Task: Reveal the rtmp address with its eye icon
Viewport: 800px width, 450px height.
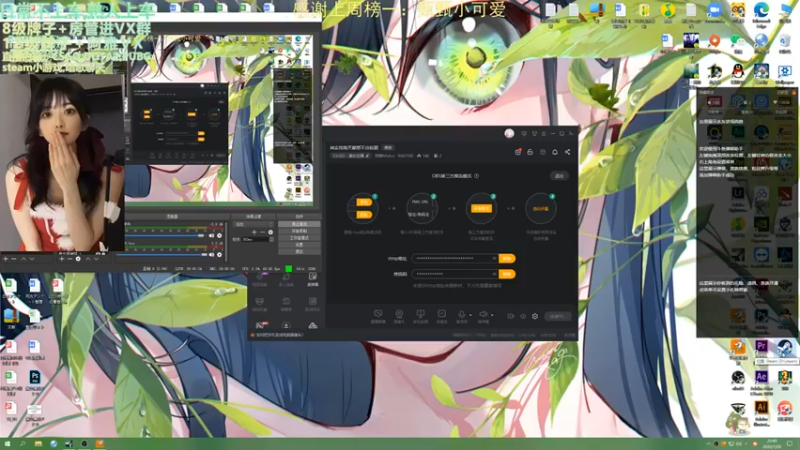Action: click(494, 258)
